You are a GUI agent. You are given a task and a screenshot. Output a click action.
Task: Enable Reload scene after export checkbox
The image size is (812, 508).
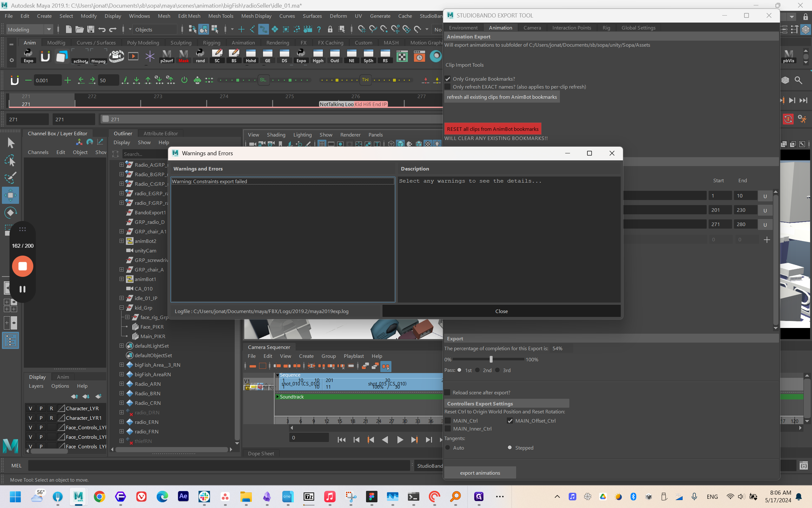pyautogui.click(x=447, y=392)
